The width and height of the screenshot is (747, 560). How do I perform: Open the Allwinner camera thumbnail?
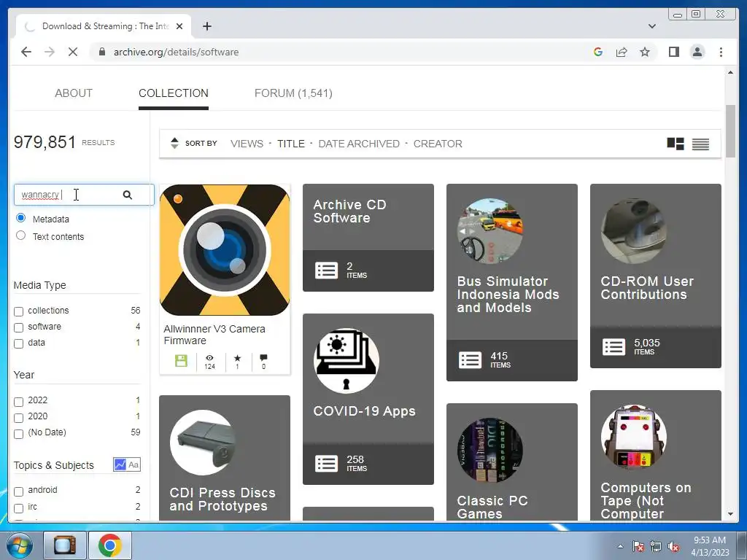pyautogui.click(x=225, y=250)
